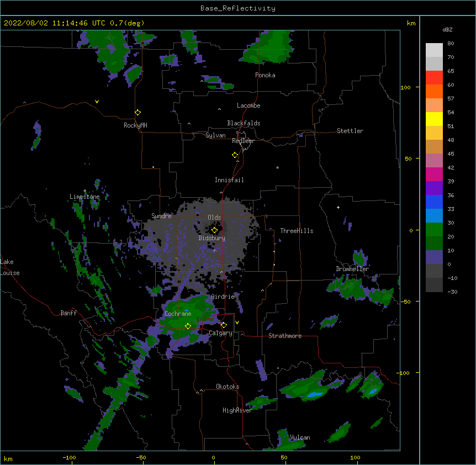The width and height of the screenshot is (476, 465).
Task: Click the yellow diamond marker south of RedDeer
Action: click(235, 155)
